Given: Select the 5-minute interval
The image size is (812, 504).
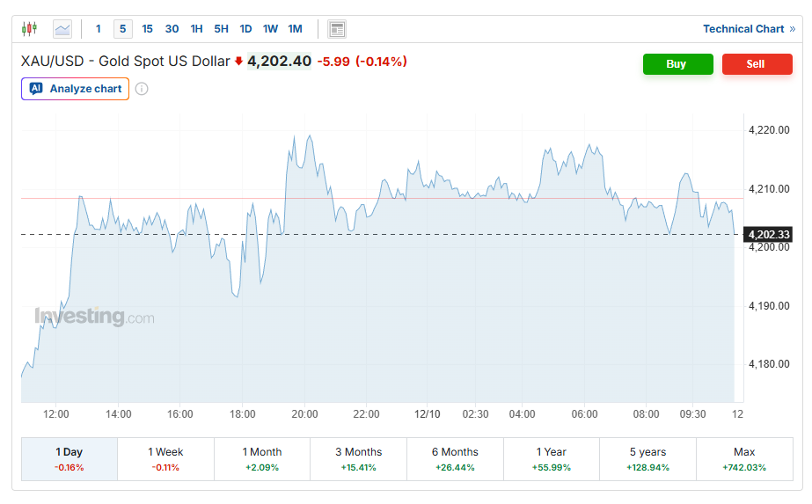Looking at the screenshot, I should [122, 29].
